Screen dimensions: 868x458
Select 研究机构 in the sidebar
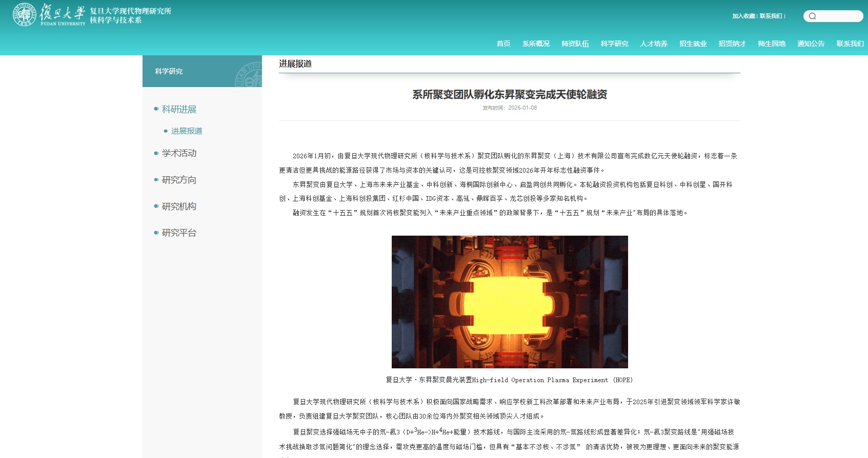[179, 206]
